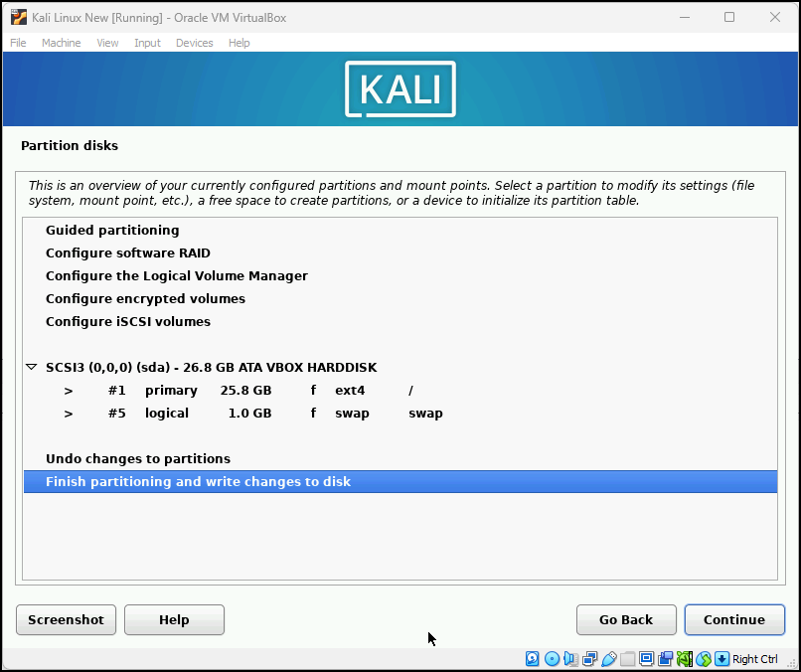Click the audio speaker status icon

coord(570,659)
